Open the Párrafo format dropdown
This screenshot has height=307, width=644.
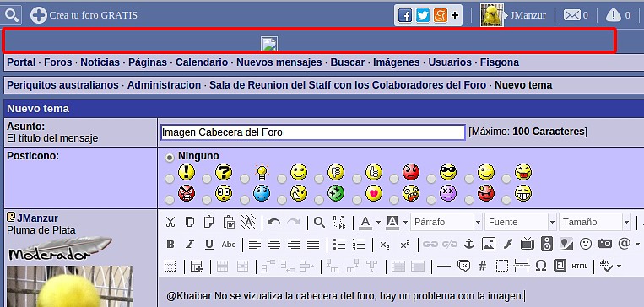pyautogui.click(x=446, y=222)
